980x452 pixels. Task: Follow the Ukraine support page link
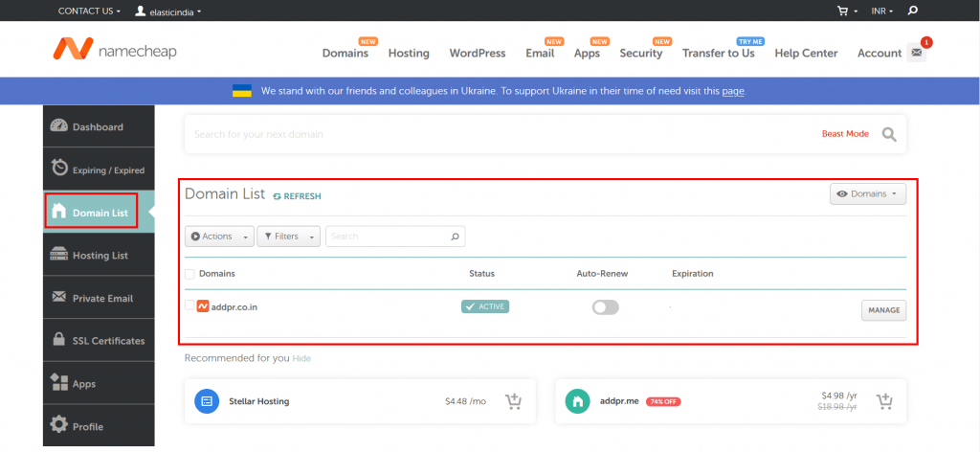click(x=733, y=91)
